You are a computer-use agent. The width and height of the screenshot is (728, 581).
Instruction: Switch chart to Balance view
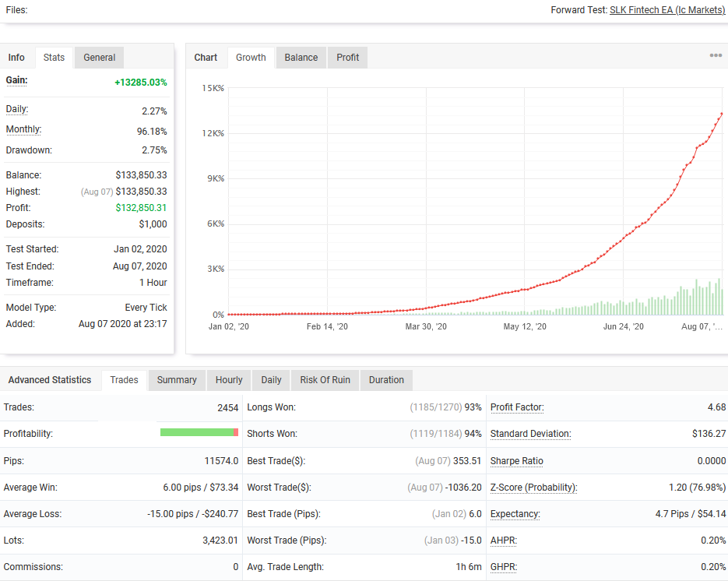301,58
